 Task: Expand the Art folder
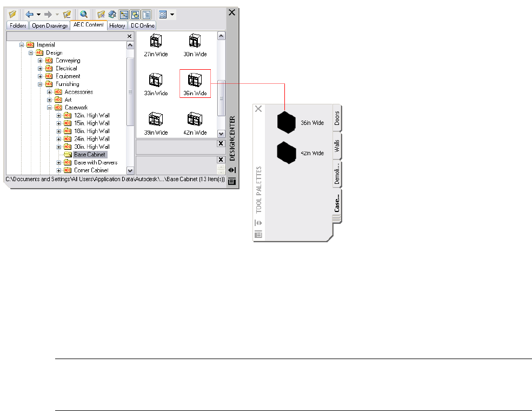(x=50, y=100)
